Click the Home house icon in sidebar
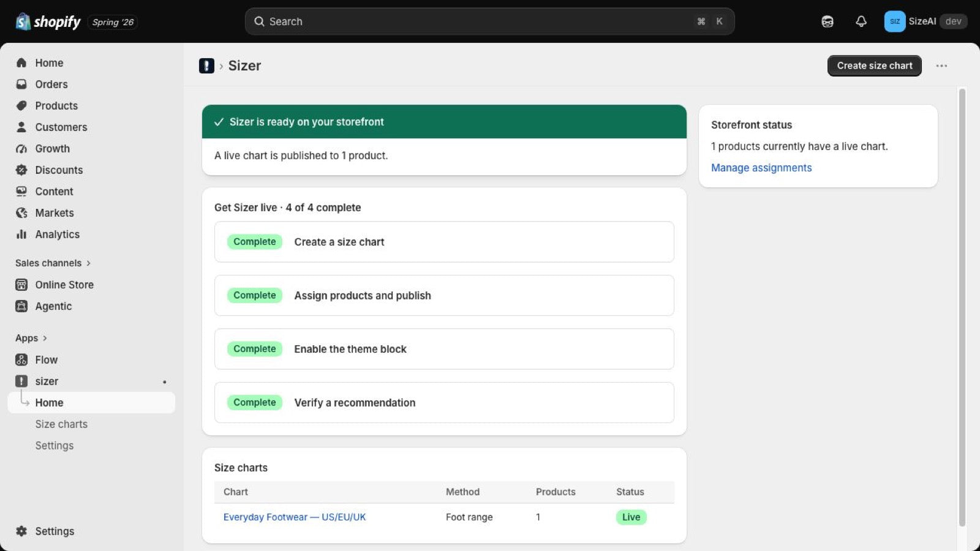Image resolution: width=980 pixels, height=551 pixels. point(21,62)
